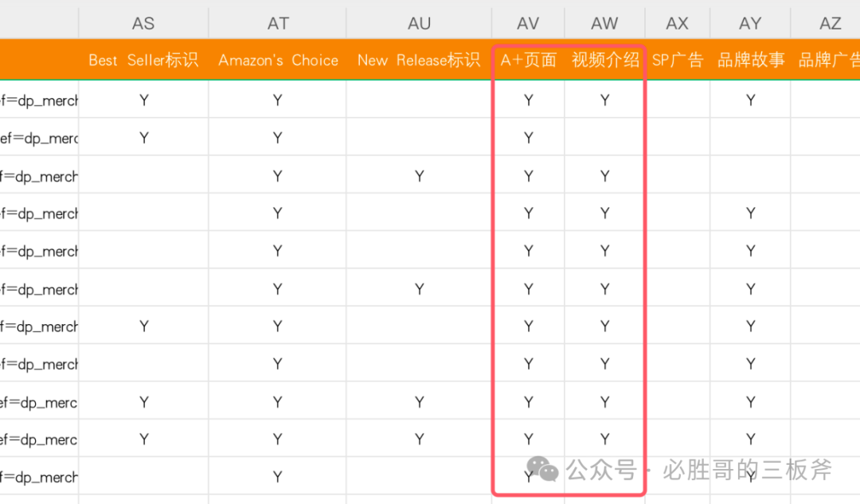Screen dimensions: 860x504
Task: Select first data row Y under 视频介绍
Action: pos(604,100)
